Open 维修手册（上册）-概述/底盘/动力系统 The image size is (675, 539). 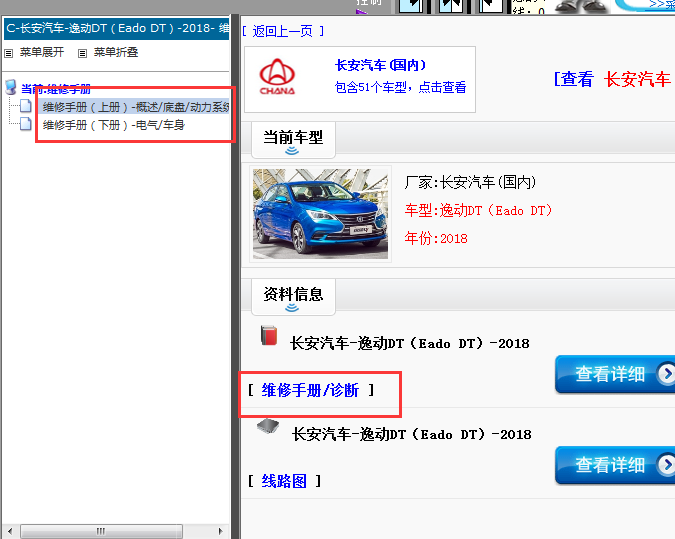pos(136,107)
